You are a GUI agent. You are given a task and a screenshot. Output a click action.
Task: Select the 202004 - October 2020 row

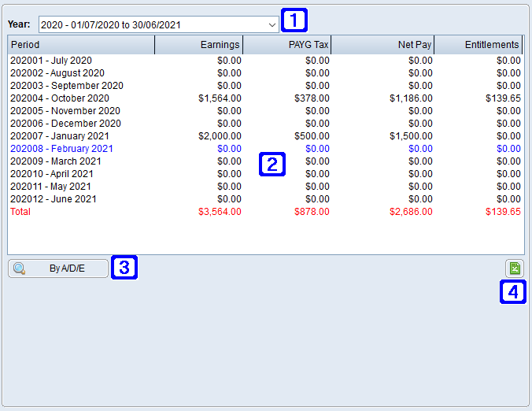click(x=266, y=98)
